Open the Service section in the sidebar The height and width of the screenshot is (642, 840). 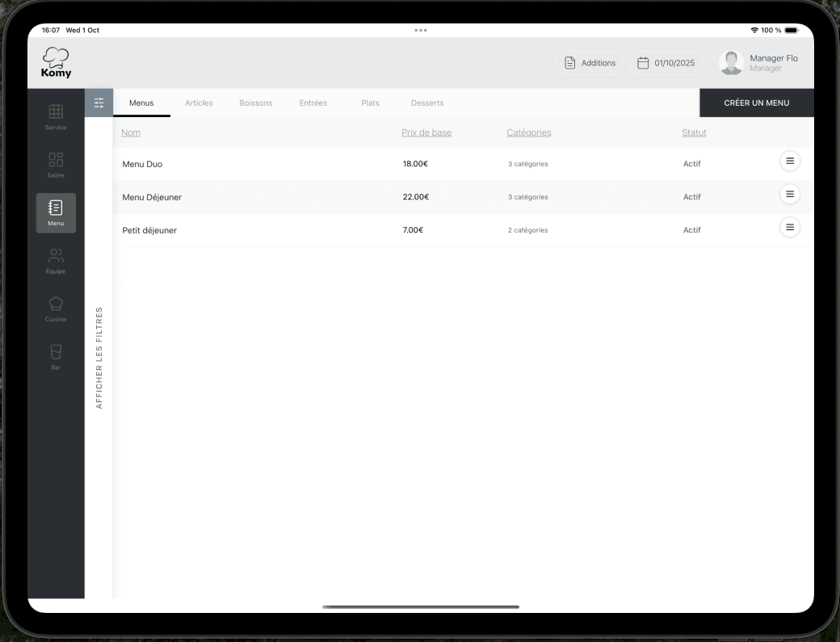click(x=56, y=115)
